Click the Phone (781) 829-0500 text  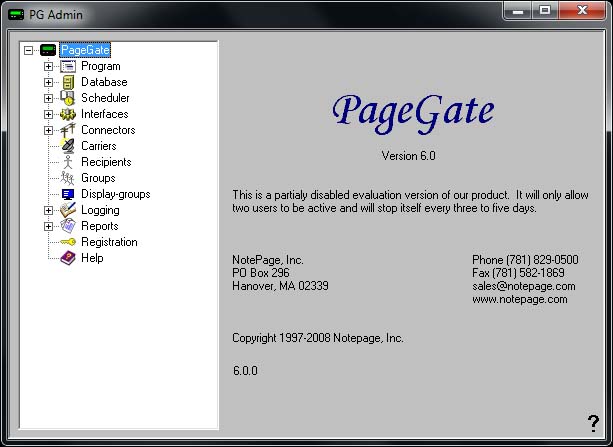(x=525, y=260)
